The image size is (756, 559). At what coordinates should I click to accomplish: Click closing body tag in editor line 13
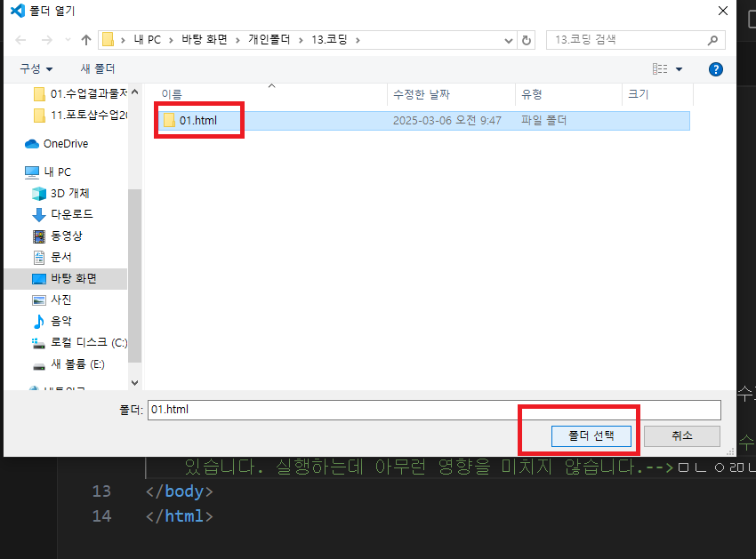point(179,491)
